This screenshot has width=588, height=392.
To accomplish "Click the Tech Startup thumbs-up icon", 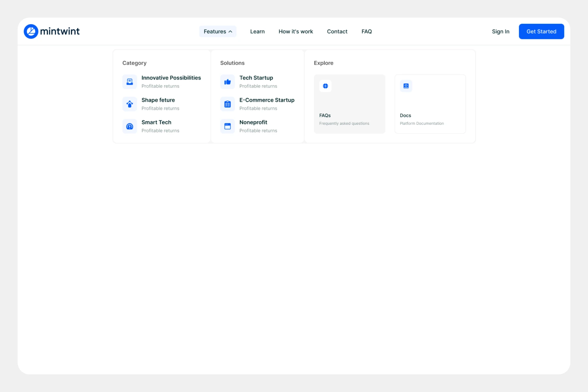I will [x=227, y=82].
